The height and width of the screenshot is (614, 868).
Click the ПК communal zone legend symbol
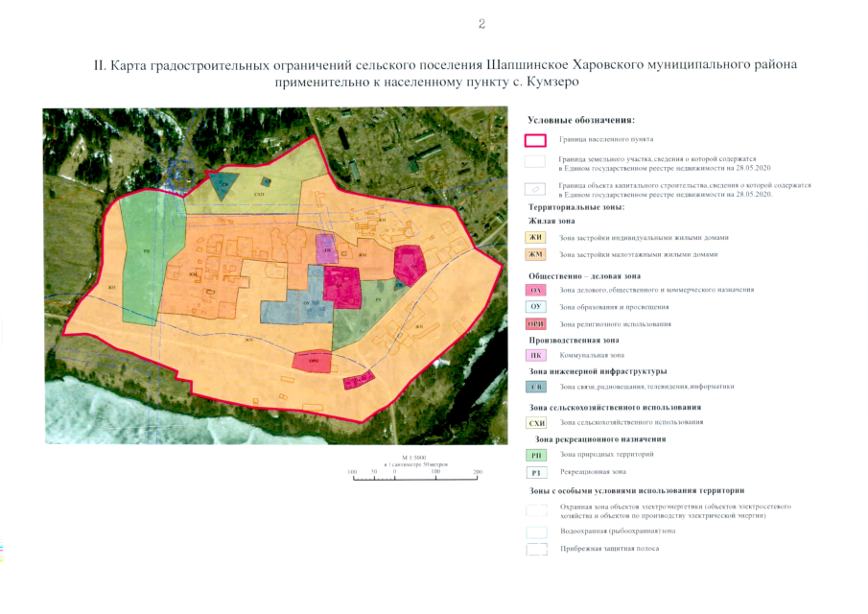536,355
